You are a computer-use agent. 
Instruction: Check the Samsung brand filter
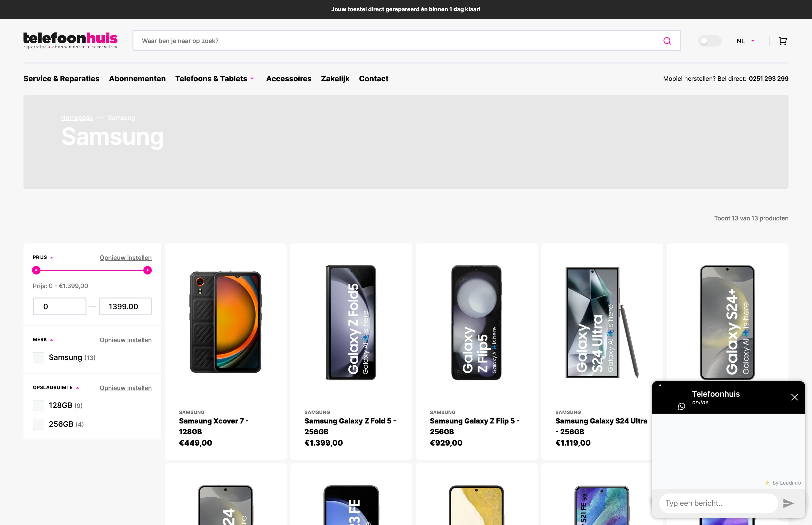(x=38, y=357)
